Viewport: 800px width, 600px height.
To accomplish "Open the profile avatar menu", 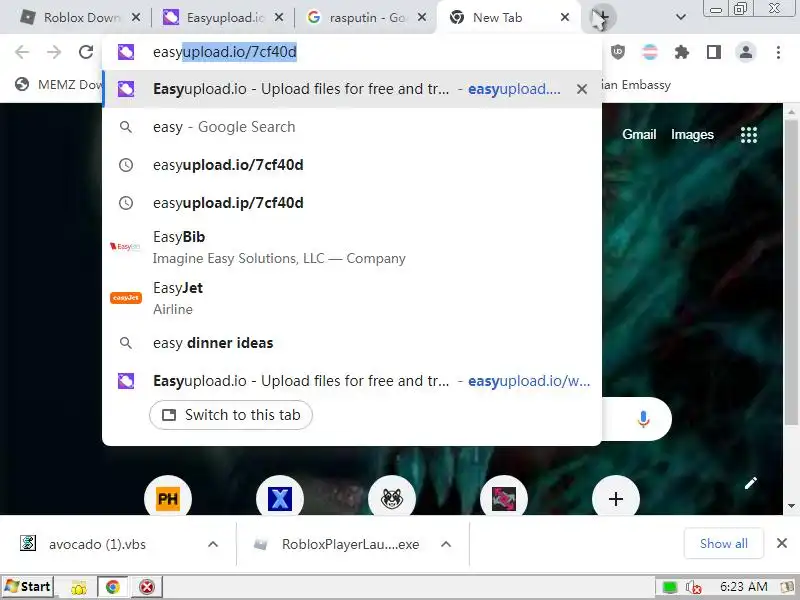I will pyautogui.click(x=746, y=52).
